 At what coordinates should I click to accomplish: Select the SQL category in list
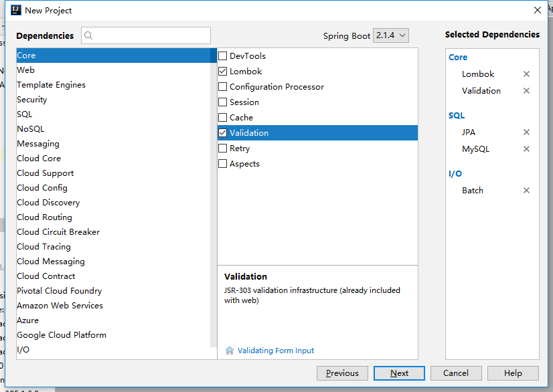(113, 114)
